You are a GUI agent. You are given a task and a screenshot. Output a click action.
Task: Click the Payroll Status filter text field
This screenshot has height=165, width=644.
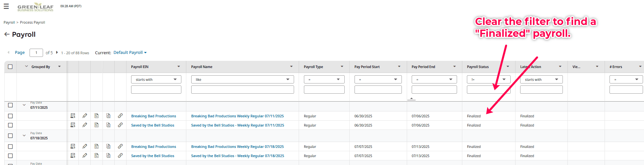(489, 89)
